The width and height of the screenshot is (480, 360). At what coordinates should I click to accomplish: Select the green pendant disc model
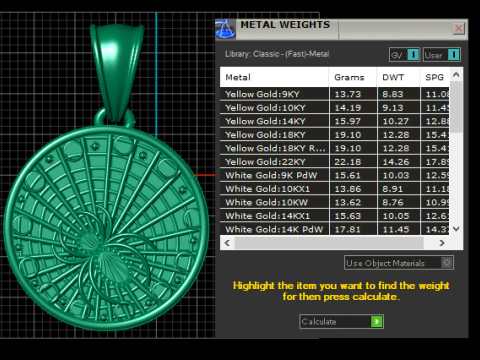[106, 228]
